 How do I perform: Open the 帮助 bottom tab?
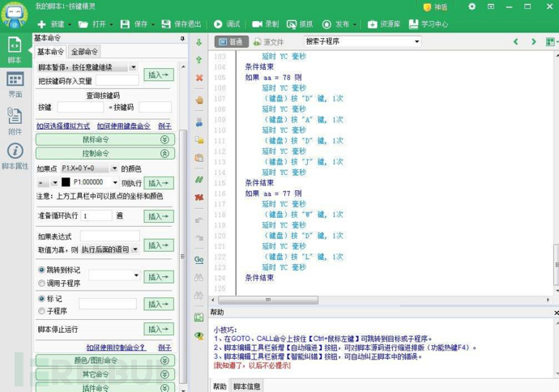click(220, 386)
